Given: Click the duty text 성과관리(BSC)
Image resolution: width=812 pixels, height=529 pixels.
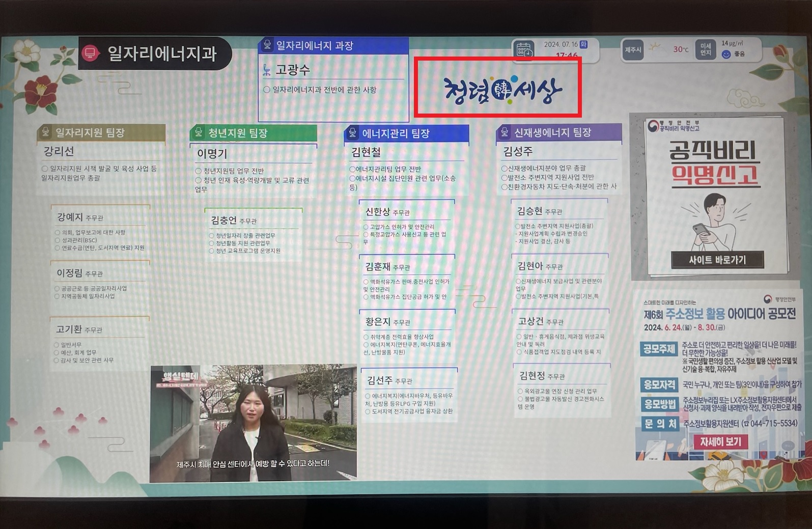Looking at the screenshot, I should 79,240.
